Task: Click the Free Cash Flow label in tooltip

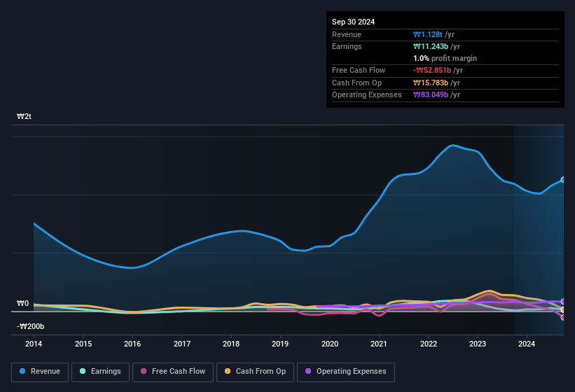Action: [359, 70]
